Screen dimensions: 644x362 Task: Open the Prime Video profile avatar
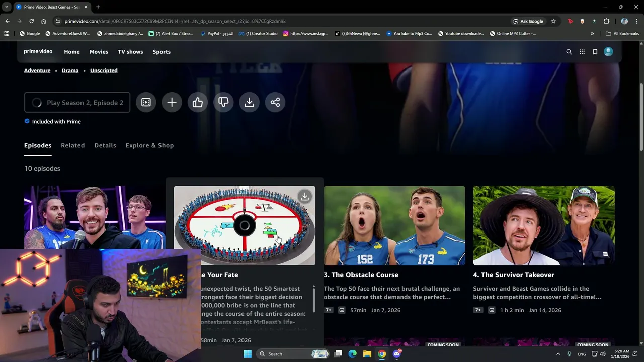coord(608,51)
